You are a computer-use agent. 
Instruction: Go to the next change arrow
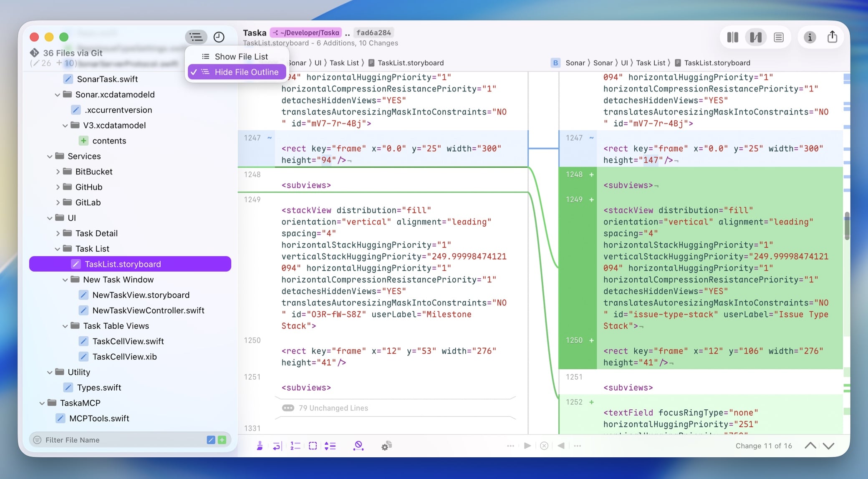pos(829,446)
